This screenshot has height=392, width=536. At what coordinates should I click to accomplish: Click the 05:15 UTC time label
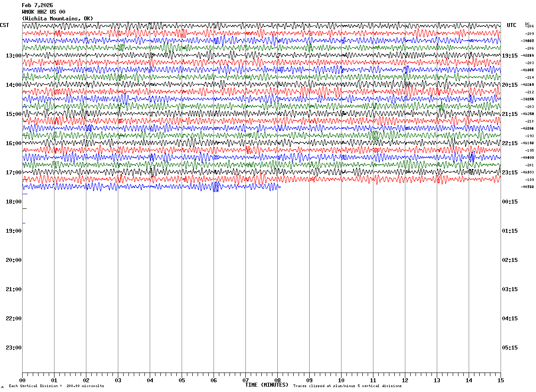[x=510, y=348]
